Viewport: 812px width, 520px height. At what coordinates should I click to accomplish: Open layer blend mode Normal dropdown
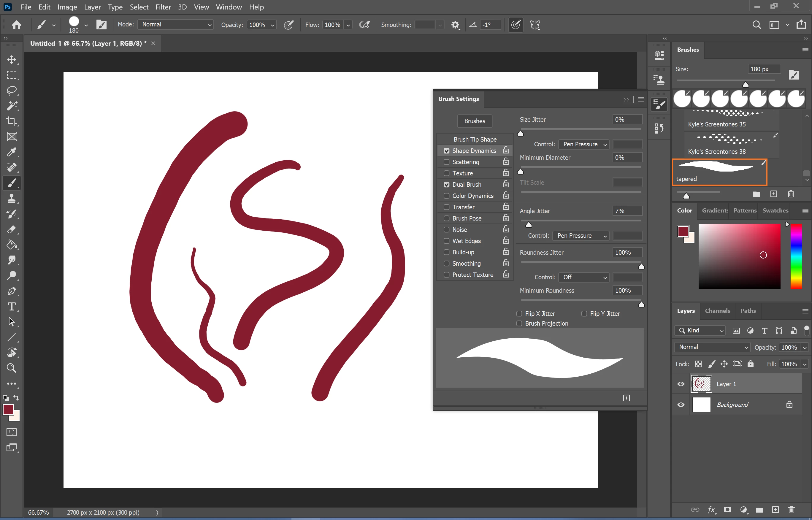click(712, 347)
